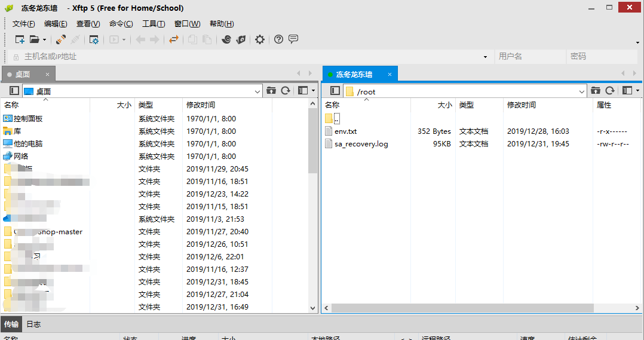This screenshot has width=644, height=340.
Task: Sort remote files by 属性 column
Action: 616,105
